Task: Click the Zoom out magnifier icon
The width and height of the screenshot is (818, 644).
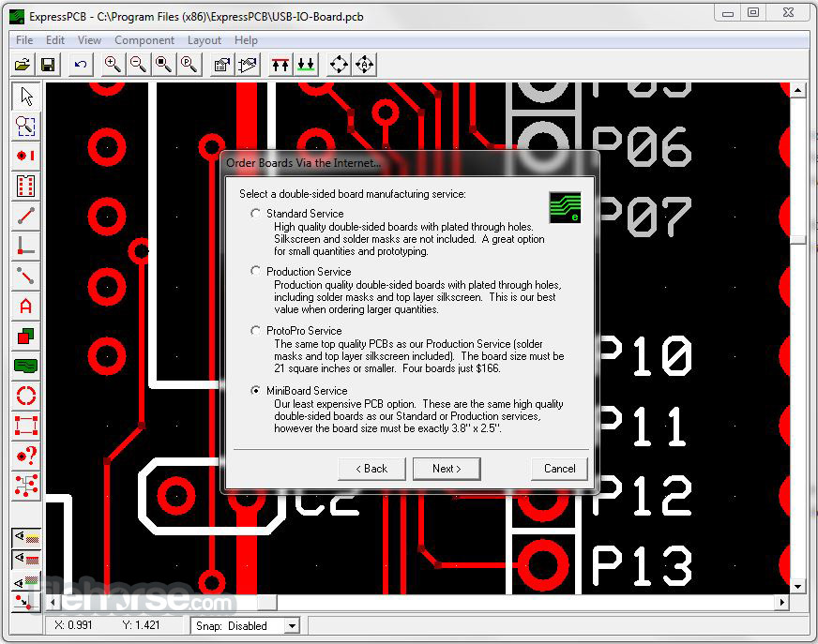Action: click(x=138, y=65)
